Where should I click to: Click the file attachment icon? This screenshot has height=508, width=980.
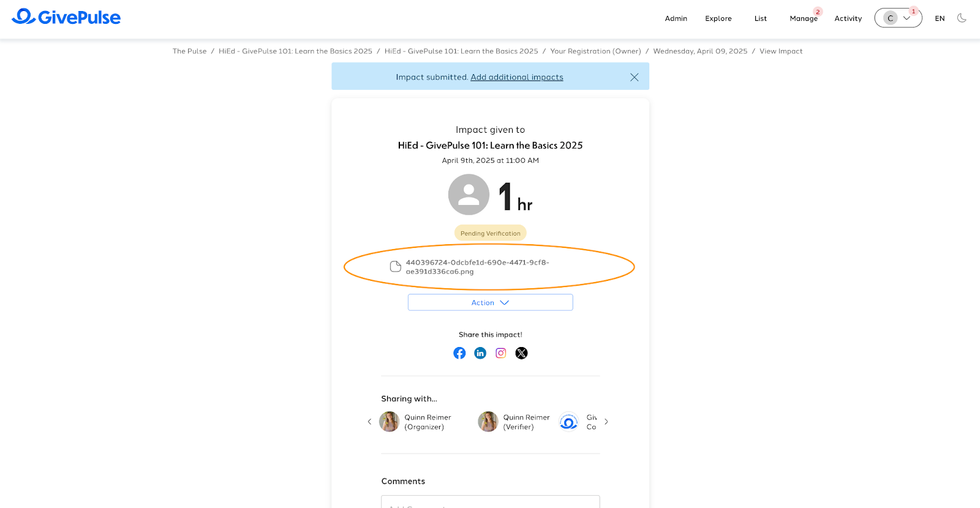click(396, 266)
